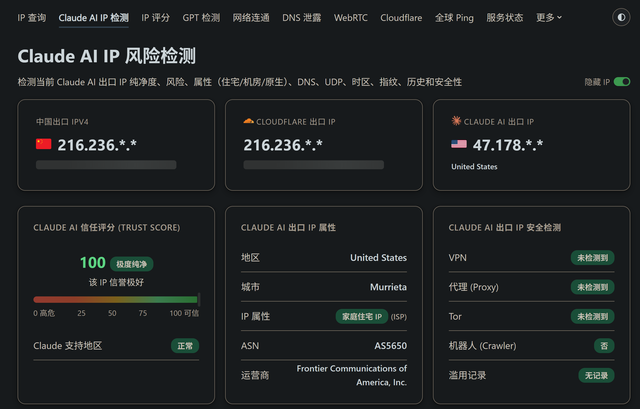Click the VPN 未检测到 badge
Screen dimensions: 640x409
pos(592,258)
